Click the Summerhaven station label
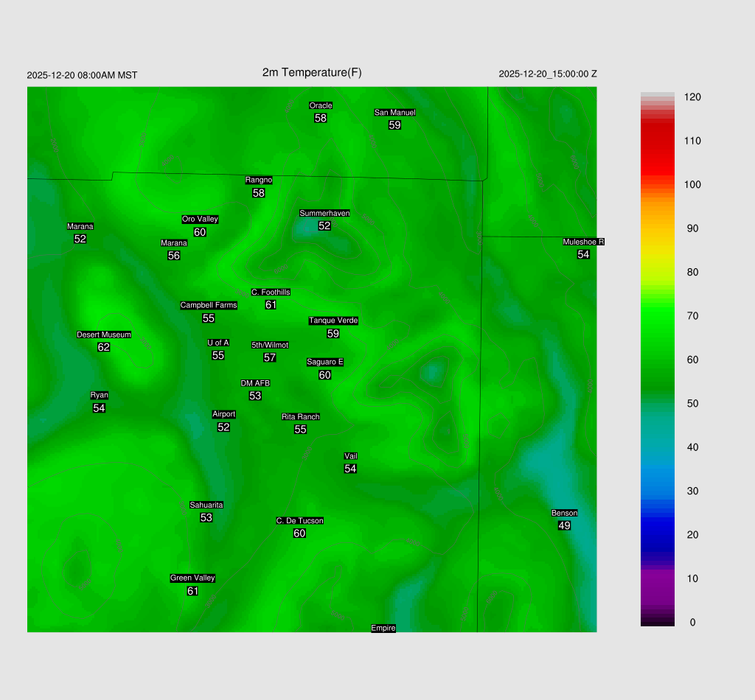The height and width of the screenshot is (700, 755). coord(324,214)
